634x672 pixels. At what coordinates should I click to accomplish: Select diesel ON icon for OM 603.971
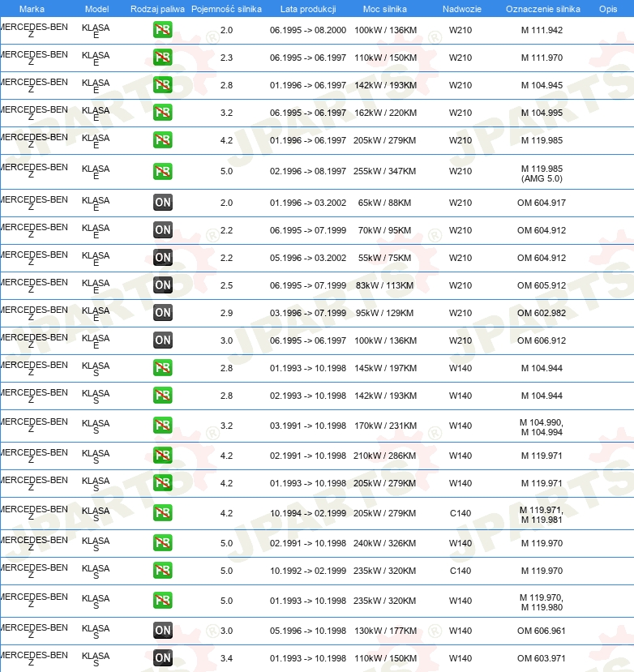(x=162, y=658)
